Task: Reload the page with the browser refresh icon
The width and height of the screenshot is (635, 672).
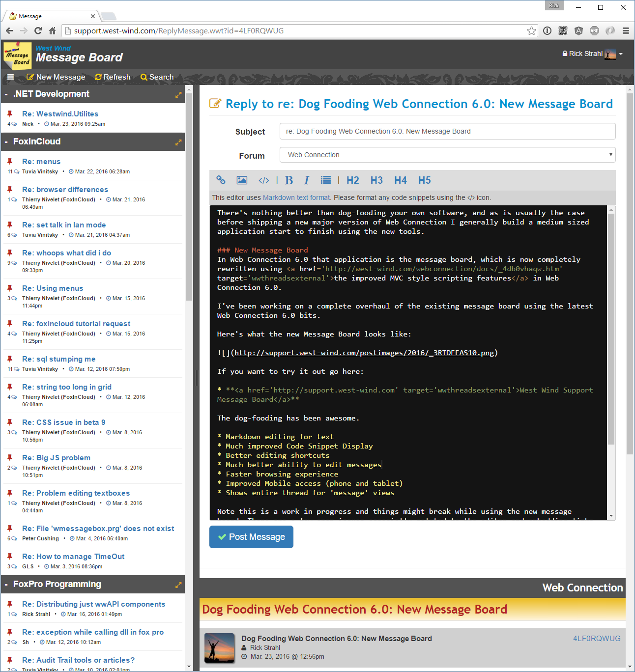Action: tap(38, 30)
